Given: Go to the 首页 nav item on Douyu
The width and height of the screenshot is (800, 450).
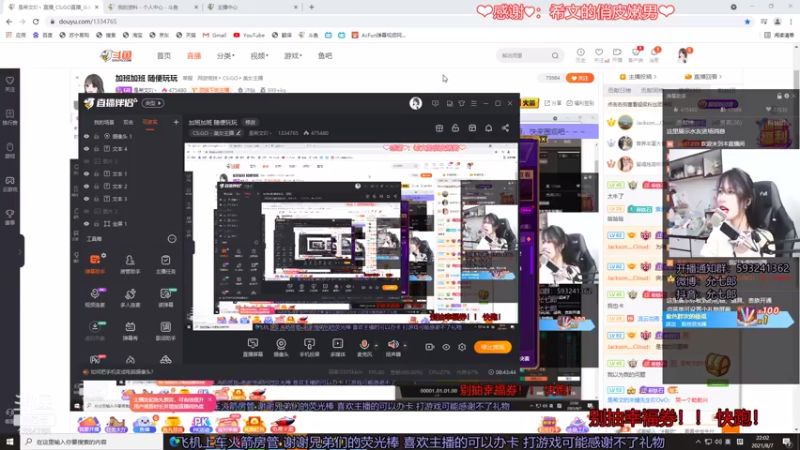Looking at the screenshot, I should coord(164,56).
